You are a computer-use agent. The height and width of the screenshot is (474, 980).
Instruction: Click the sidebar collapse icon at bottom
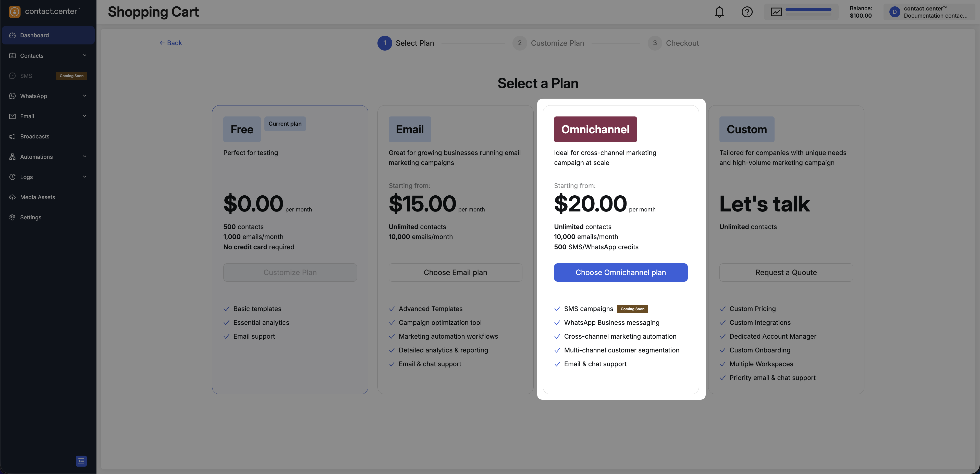point(81,461)
